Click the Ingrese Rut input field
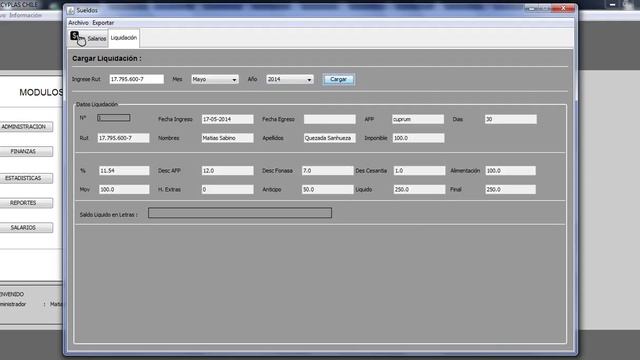 (x=136, y=79)
